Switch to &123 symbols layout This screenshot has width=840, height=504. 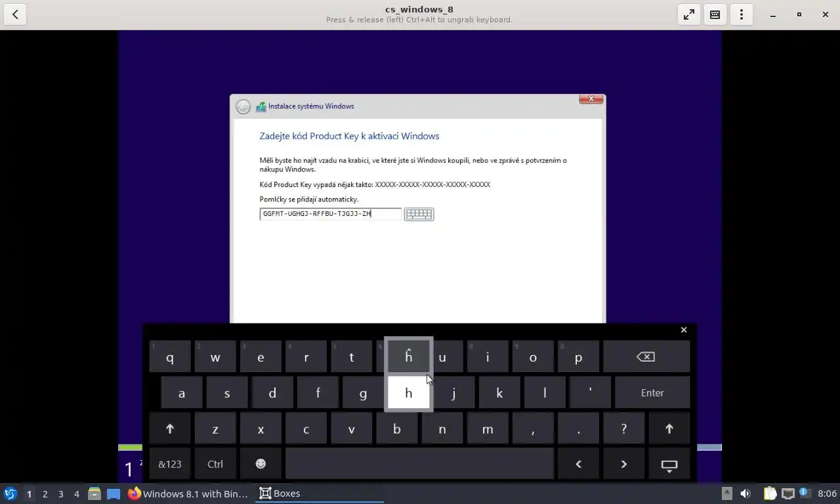pyautogui.click(x=170, y=464)
